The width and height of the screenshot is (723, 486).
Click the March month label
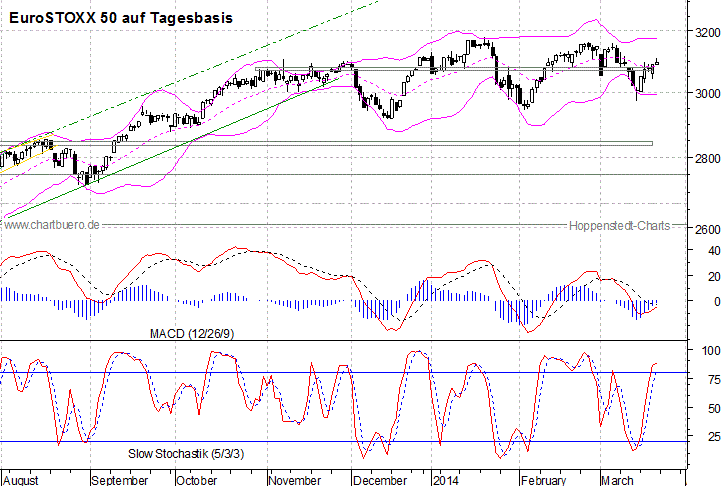pyautogui.click(x=617, y=480)
